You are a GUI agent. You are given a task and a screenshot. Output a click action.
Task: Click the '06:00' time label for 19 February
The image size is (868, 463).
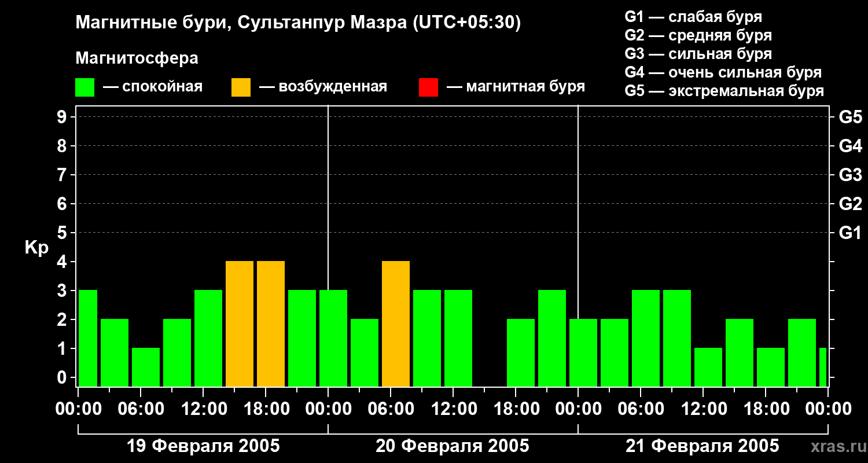point(141,409)
